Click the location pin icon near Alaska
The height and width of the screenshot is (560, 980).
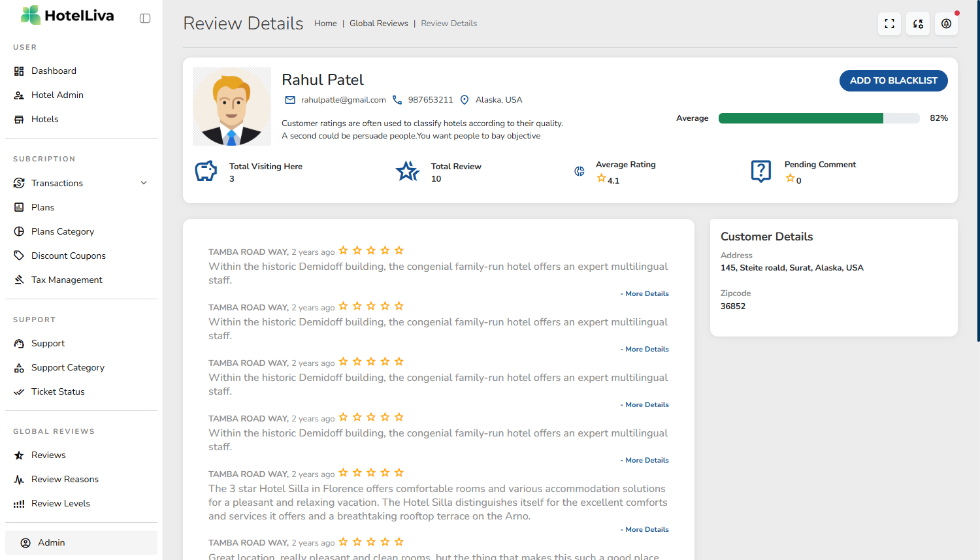pyautogui.click(x=465, y=100)
